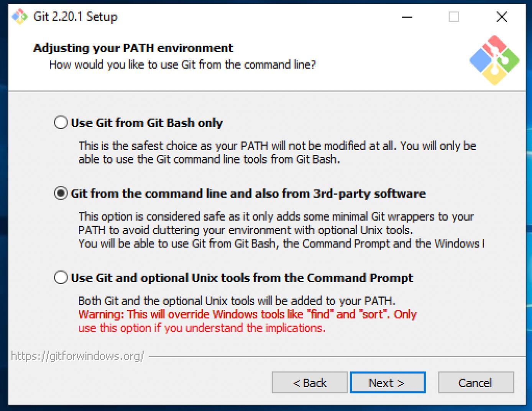Image resolution: width=532 pixels, height=411 pixels.
Task: Click the 'Use Git from Git Bash only' label text
Action: tap(147, 123)
